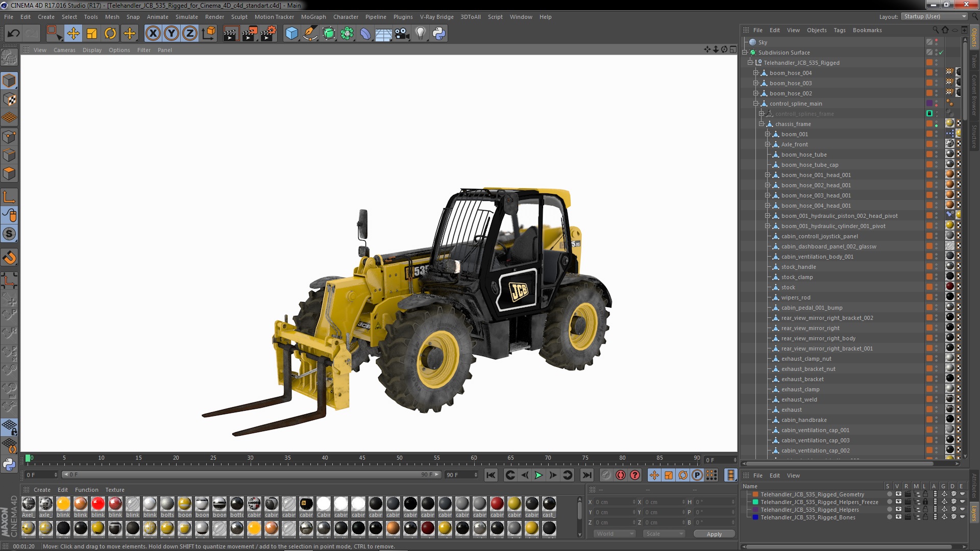Toggle Subdivision Surface enable checkmark

pos(941,53)
